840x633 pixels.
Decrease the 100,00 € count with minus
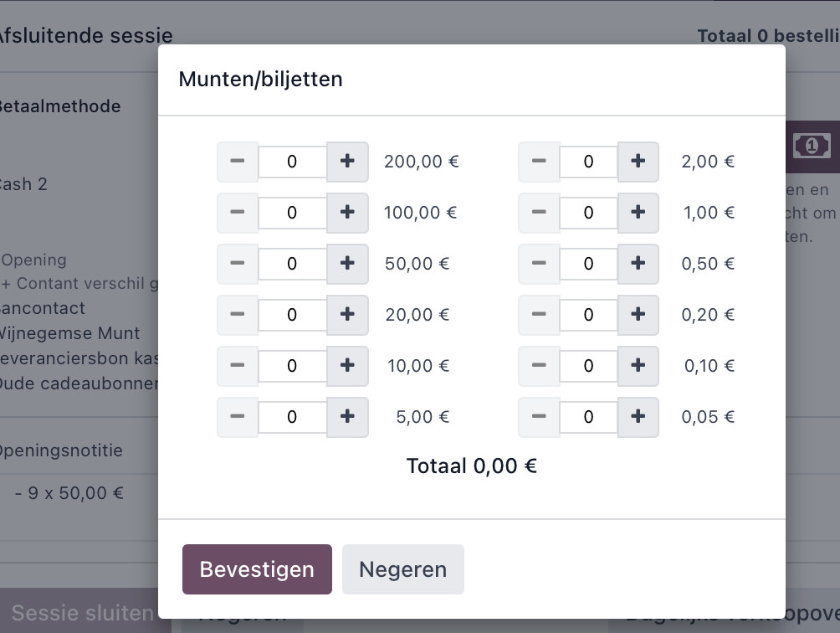click(238, 212)
